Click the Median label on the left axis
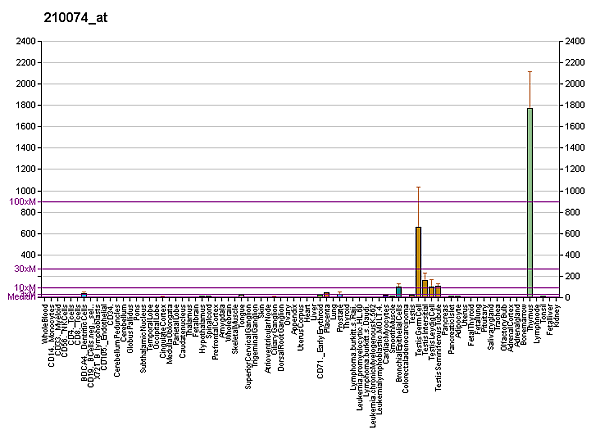Screen dimensions: 600x434 (22, 297)
